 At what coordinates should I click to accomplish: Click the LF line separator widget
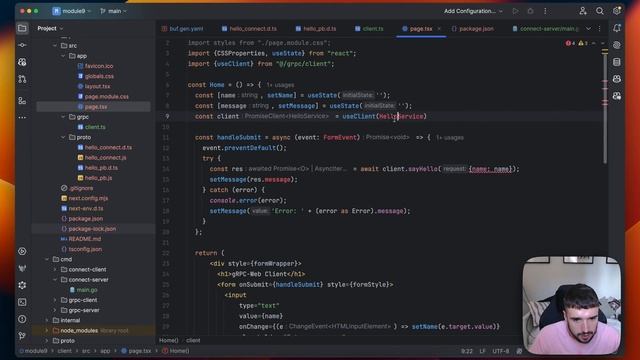[482, 351]
